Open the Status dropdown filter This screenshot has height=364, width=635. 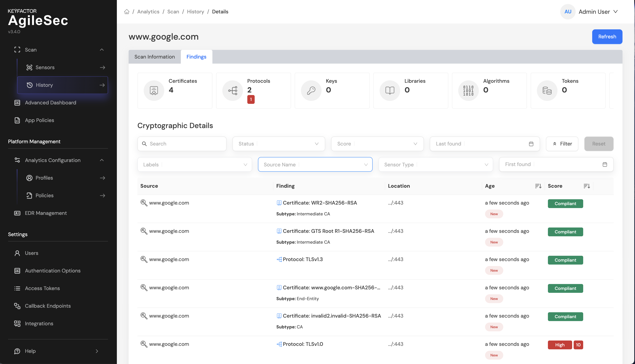279,144
